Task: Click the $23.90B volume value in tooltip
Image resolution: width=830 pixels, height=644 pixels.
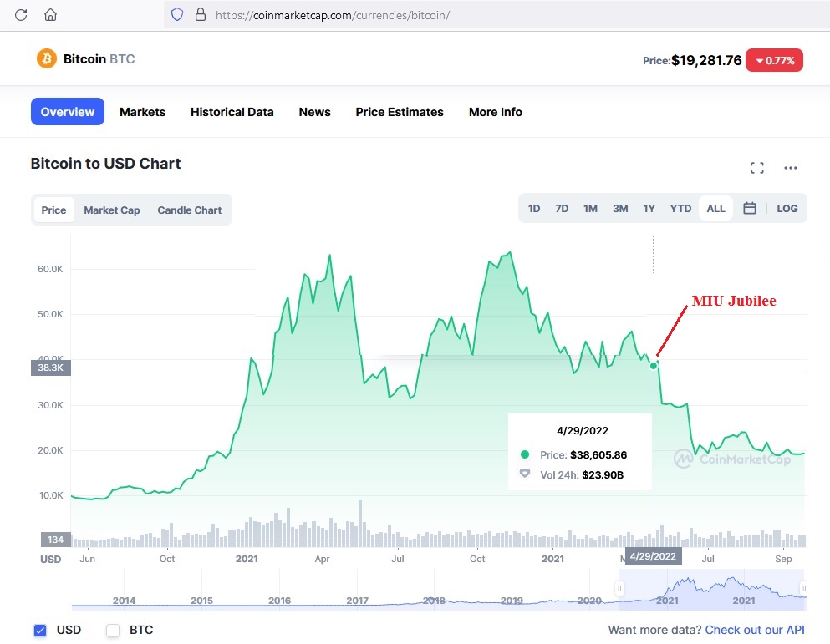Action: click(x=603, y=474)
